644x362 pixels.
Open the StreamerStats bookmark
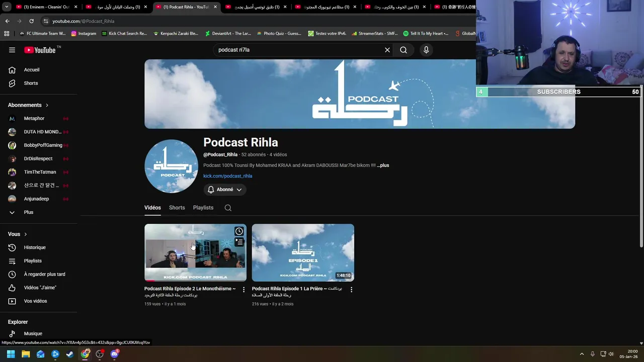tap(375, 34)
